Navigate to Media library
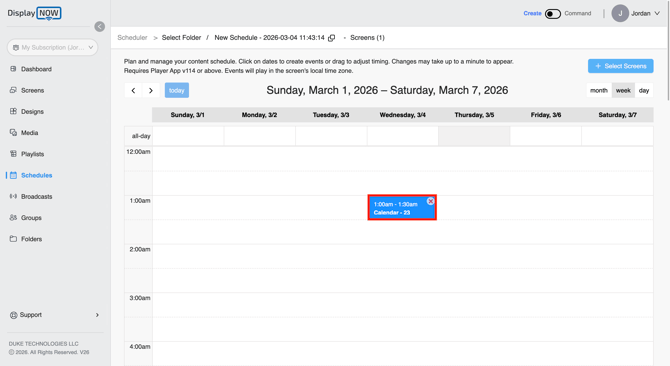 29,133
